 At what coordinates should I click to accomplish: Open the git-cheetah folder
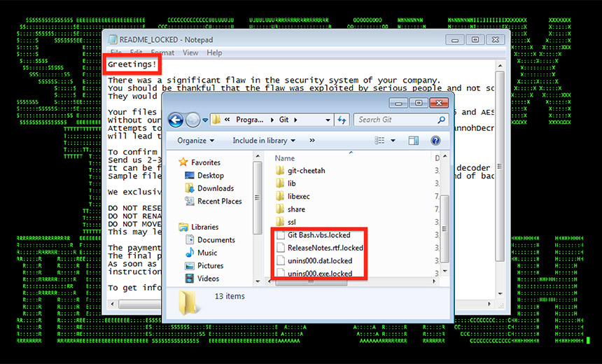click(x=305, y=171)
